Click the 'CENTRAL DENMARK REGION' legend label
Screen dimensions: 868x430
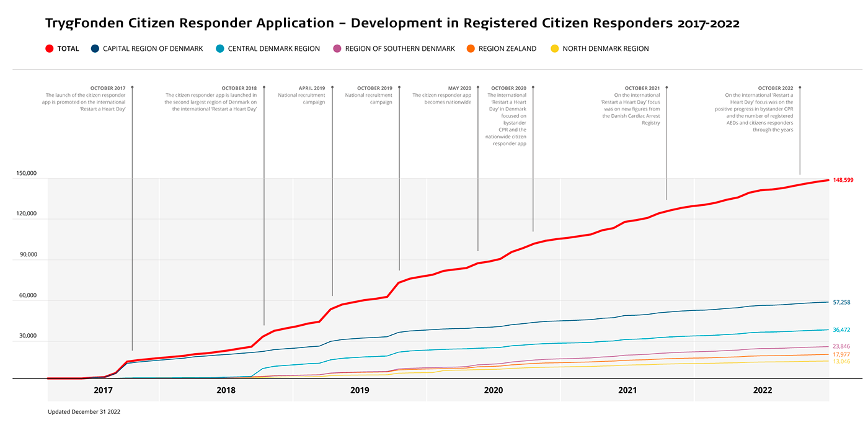pos(274,48)
